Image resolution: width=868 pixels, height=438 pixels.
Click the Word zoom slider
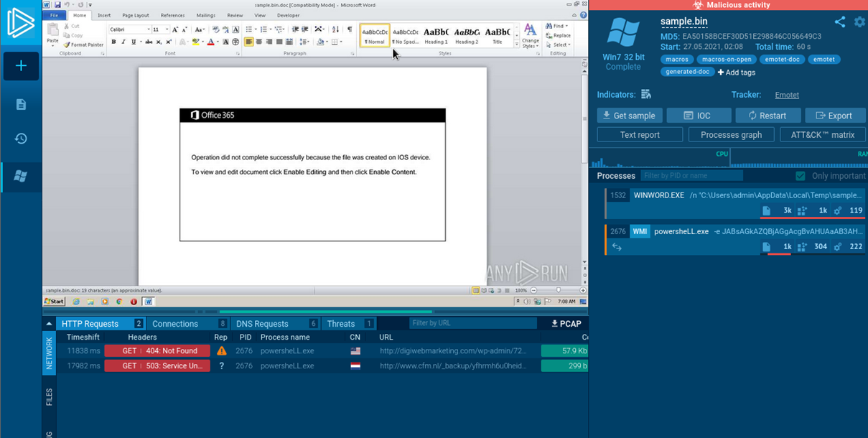pos(559,291)
